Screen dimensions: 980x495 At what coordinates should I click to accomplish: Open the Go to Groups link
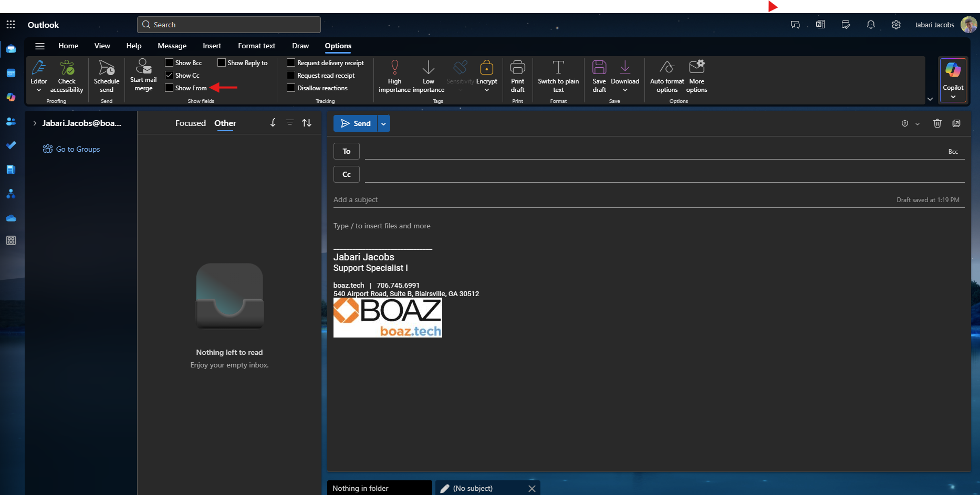[78, 149]
